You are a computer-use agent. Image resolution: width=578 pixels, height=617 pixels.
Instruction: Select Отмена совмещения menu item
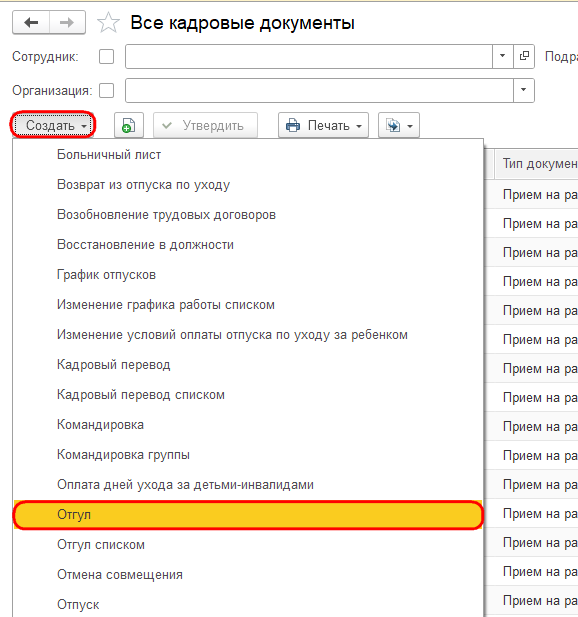pyautogui.click(x=248, y=575)
